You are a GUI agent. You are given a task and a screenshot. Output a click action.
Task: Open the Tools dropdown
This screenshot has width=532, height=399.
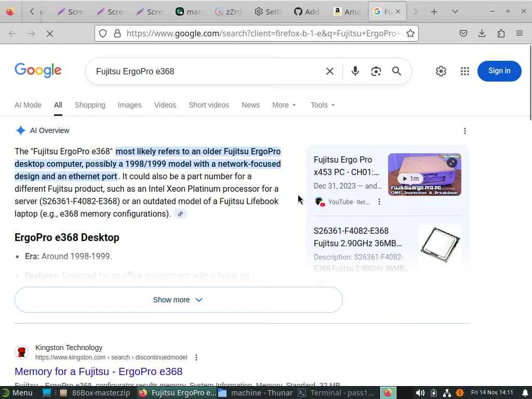[x=323, y=105]
